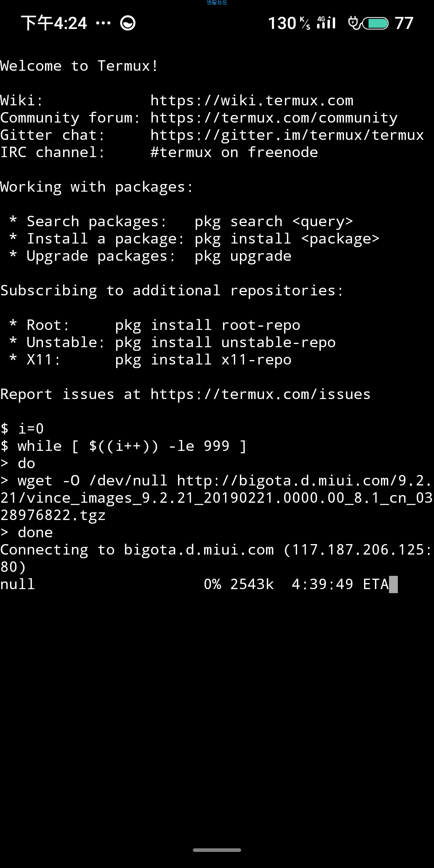Tap the terminal cursor block after ETA
Viewport: 434px width, 868px height.
coord(393,584)
